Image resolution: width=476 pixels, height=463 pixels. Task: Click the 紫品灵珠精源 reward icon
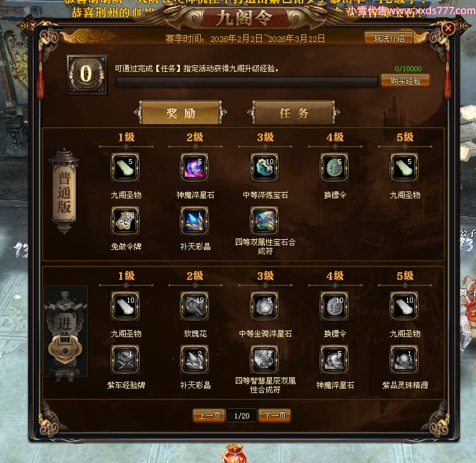coord(404,359)
